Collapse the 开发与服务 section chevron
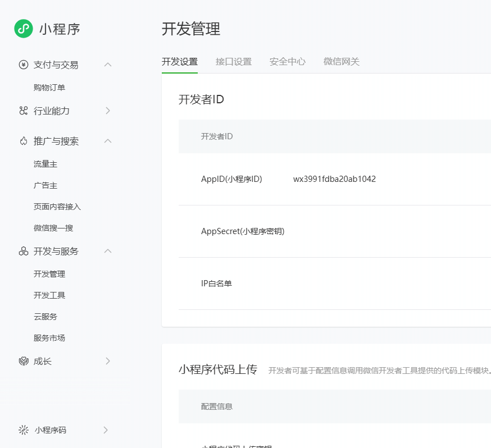 pos(108,251)
